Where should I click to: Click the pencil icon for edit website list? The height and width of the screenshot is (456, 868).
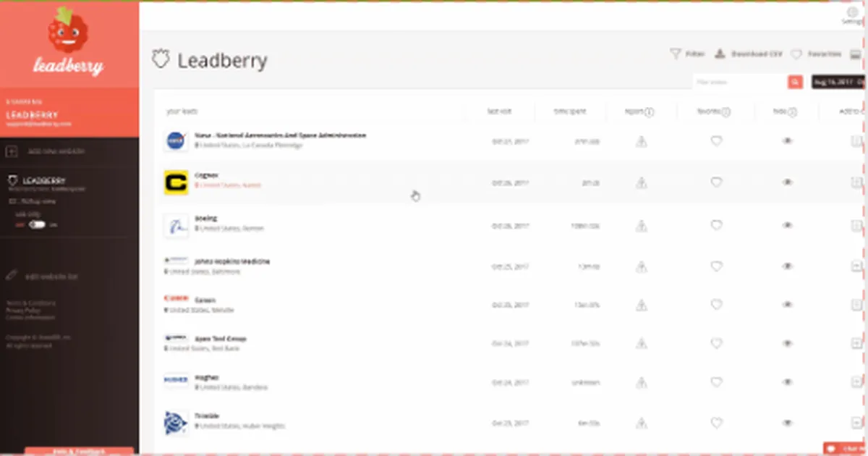click(x=12, y=276)
